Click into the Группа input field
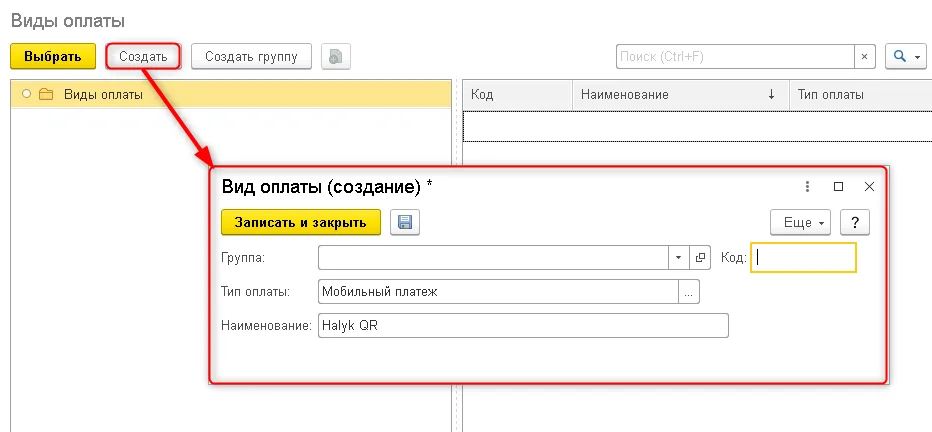Screen dimensions: 932x432 pyautogui.click(x=494, y=257)
